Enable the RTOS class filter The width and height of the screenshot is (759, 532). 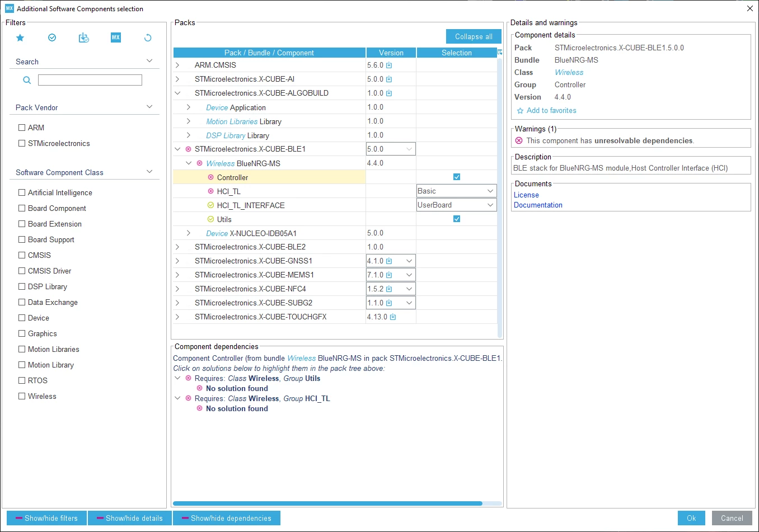click(22, 380)
